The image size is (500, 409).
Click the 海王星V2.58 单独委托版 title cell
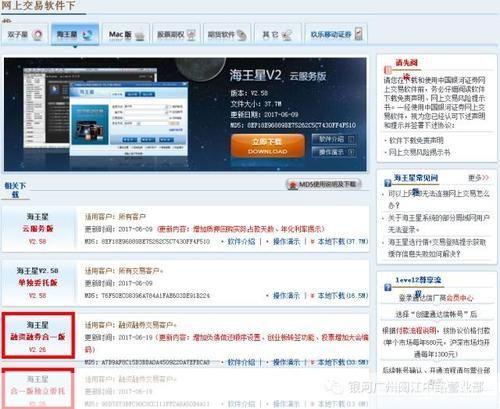pyautogui.click(x=38, y=283)
